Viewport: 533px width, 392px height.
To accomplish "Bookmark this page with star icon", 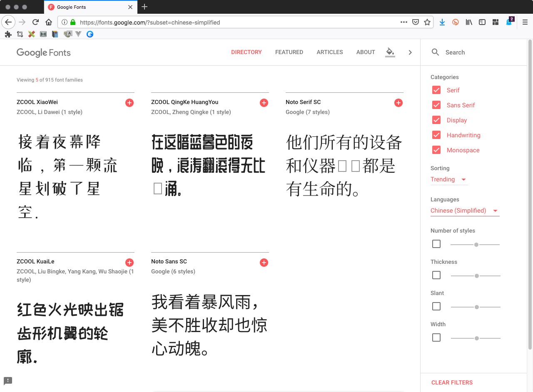I will pos(427,22).
